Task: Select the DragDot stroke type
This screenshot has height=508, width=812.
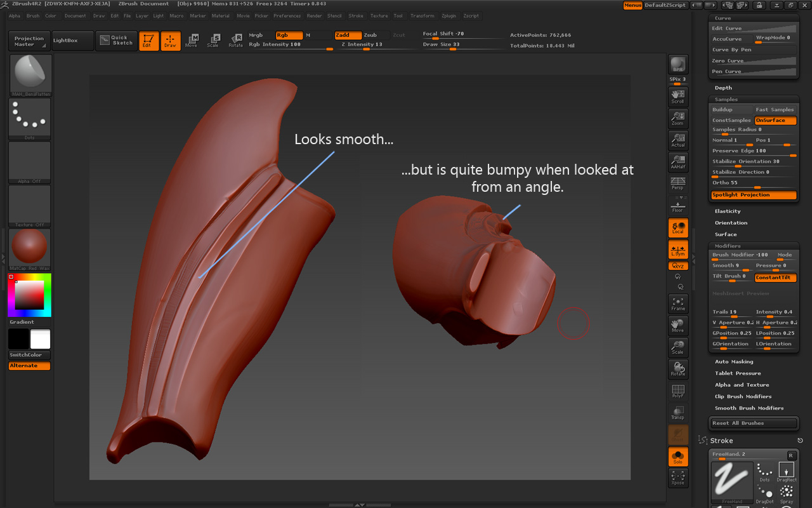Action: pyautogui.click(x=764, y=494)
